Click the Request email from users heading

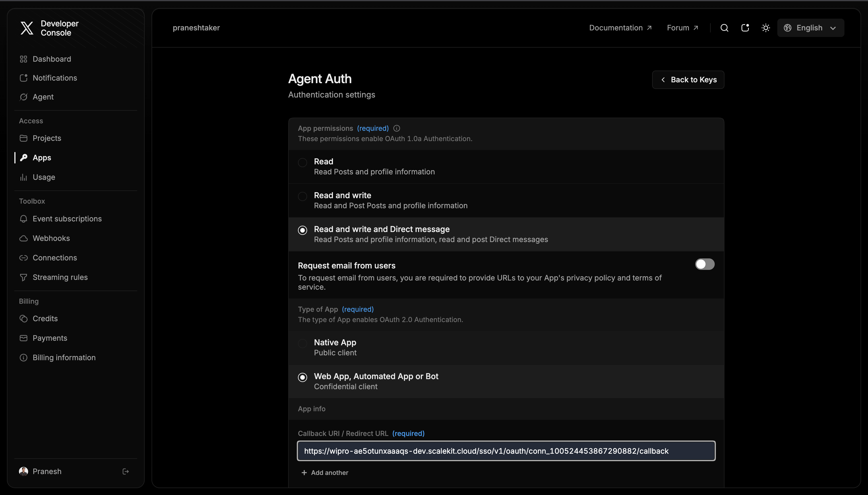(x=346, y=266)
